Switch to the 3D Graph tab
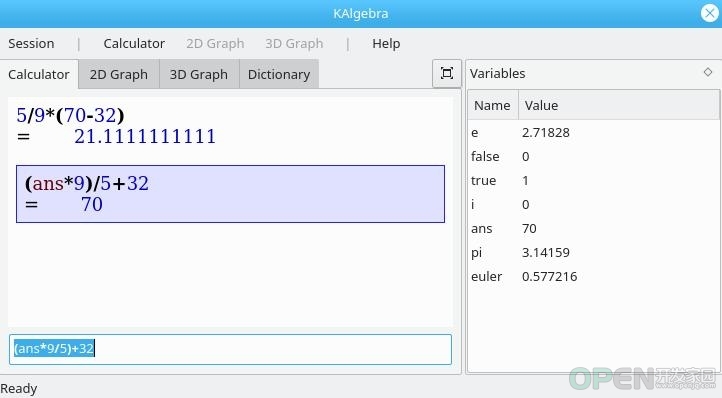The image size is (722, 398). [199, 74]
